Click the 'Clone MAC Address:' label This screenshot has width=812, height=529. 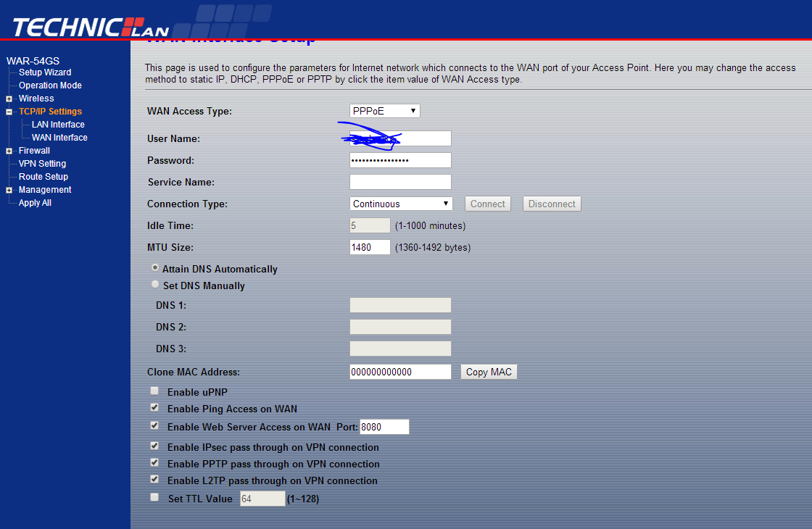point(194,372)
